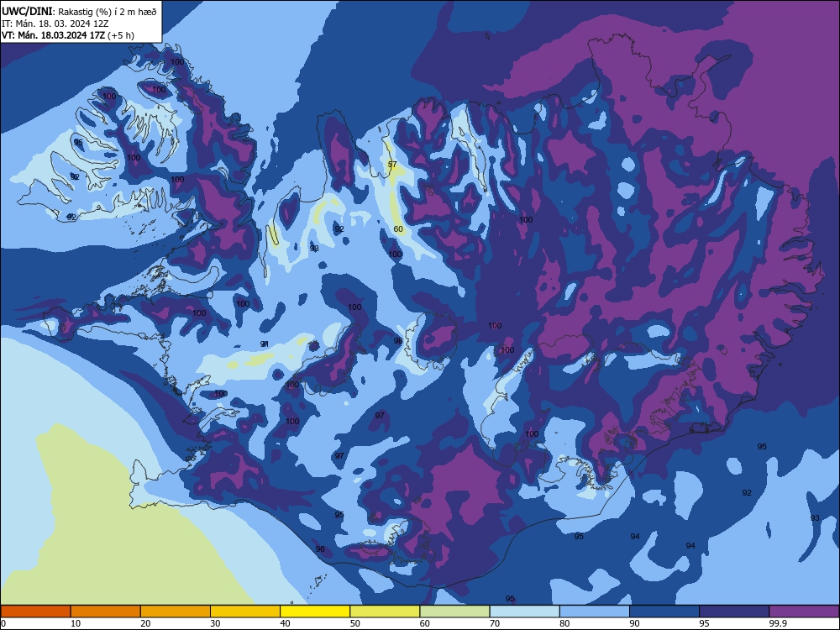This screenshot has height=630, width=840.
Task: Click the legend tick label '70'
Action: (x=495, y=623)
